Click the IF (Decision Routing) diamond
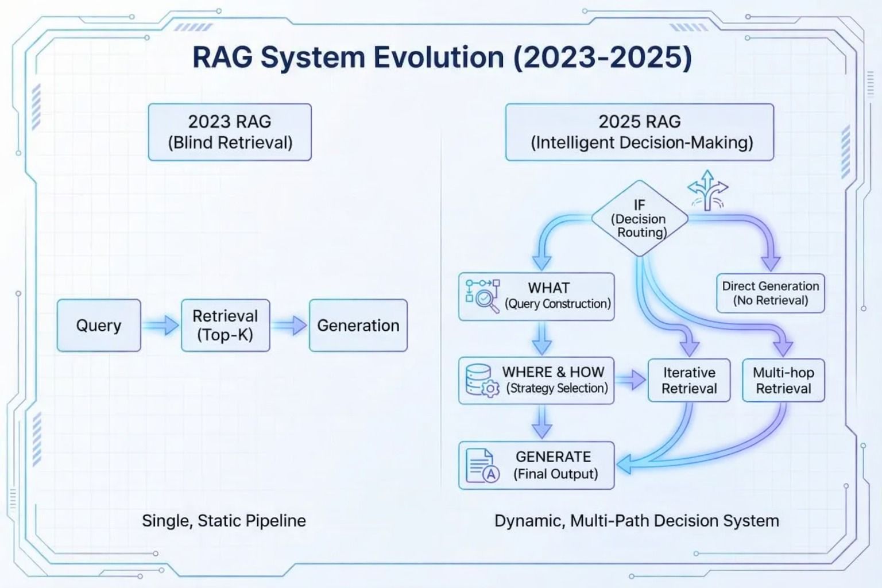 point(640,219)
